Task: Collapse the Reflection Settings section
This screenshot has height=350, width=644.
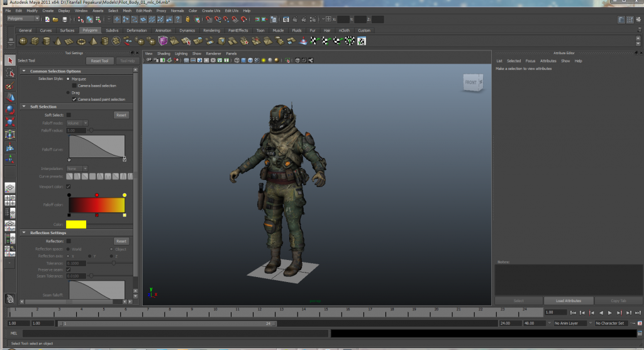Action: (x=25, y=233)
